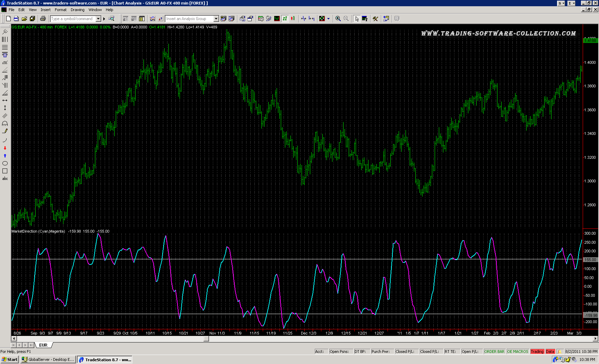Open the Insert an Analysis Group dropdown
The width and height of the screenshot is (599, 364).
click(216, 19)
